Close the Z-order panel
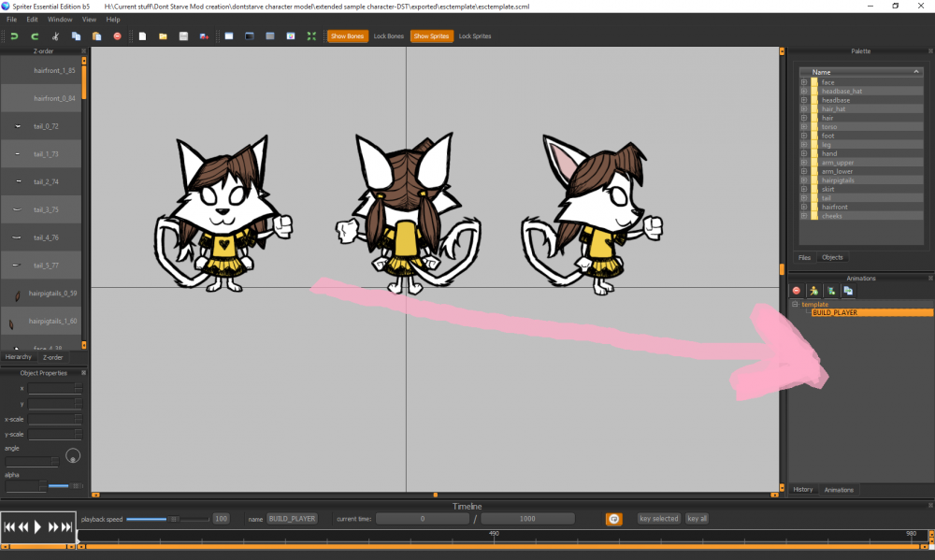The width and height of the screenshot is (935, 560). point(83,51)
